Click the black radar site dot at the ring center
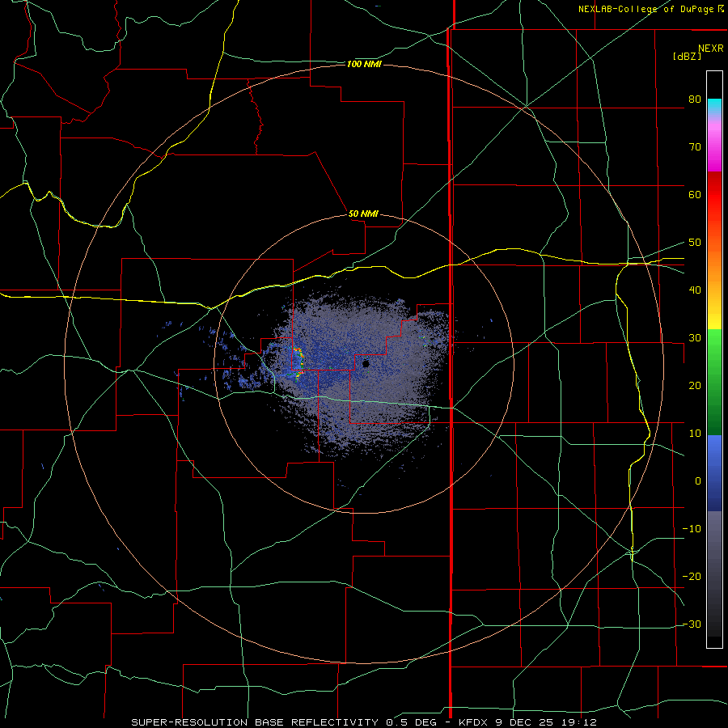The image size is (728, 728). point(366,364)
